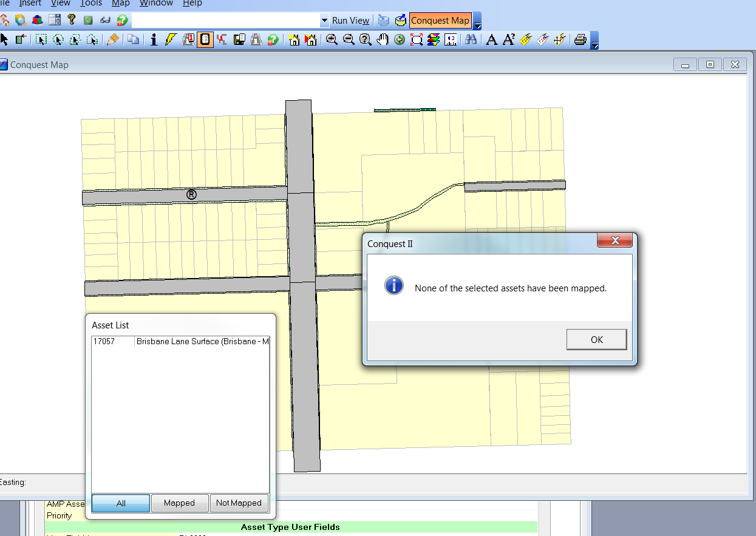756x536 pixels.
Task: Click the R marker on the road
Action: 191,195
